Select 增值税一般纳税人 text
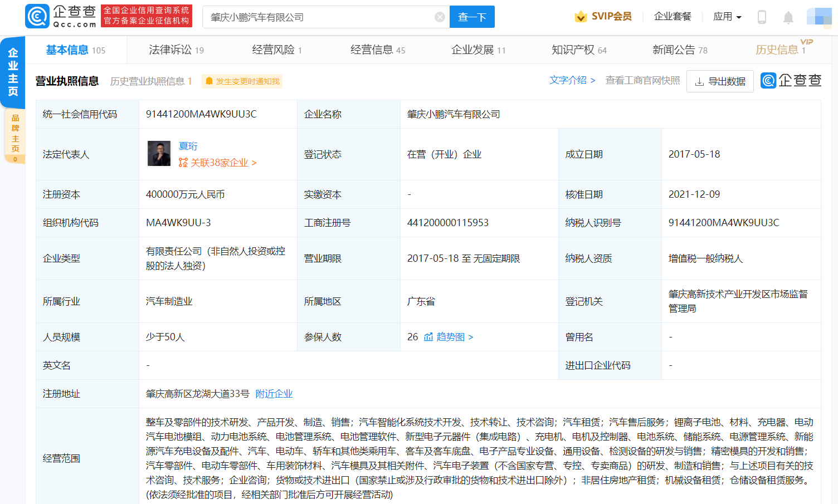This screenshot has width=838, height=504. click(x=706, y=258)
